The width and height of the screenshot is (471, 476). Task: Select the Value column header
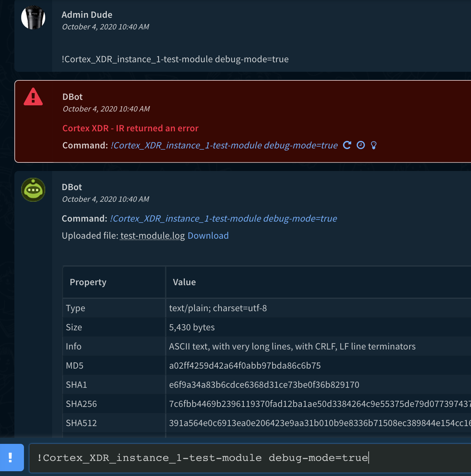click(x=184, y=282)
